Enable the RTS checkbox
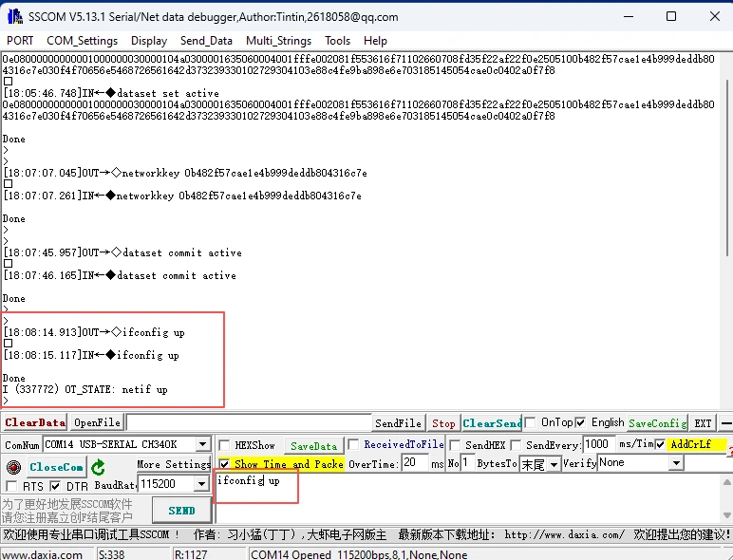733x560 pixels. [11, 486]
